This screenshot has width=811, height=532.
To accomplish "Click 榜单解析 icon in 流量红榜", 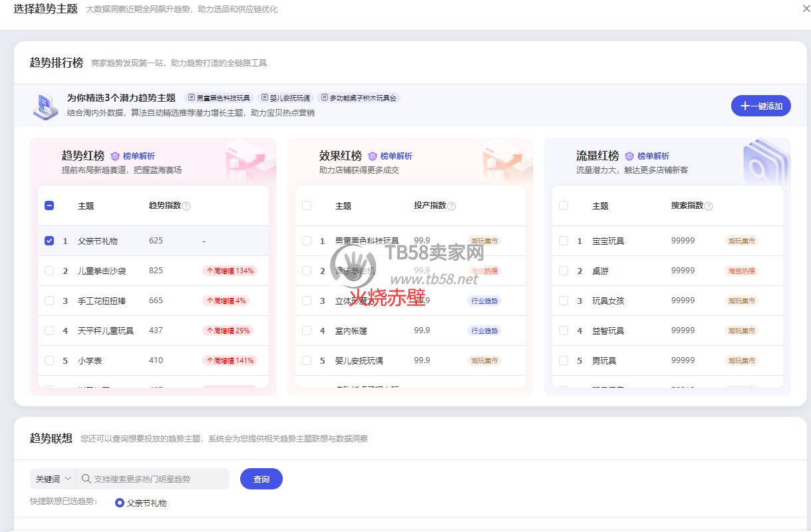I will click(x=629, y=156).
